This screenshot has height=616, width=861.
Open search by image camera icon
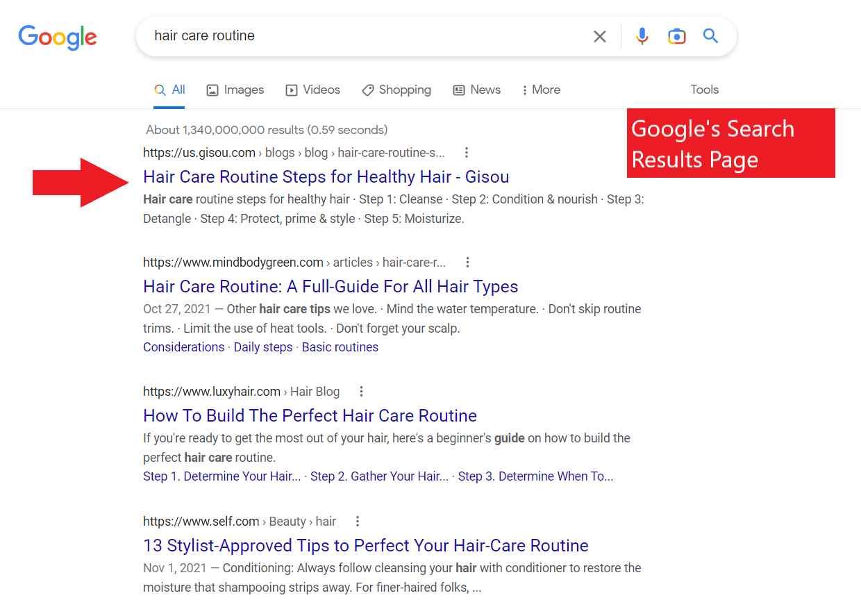coord(677,36)
